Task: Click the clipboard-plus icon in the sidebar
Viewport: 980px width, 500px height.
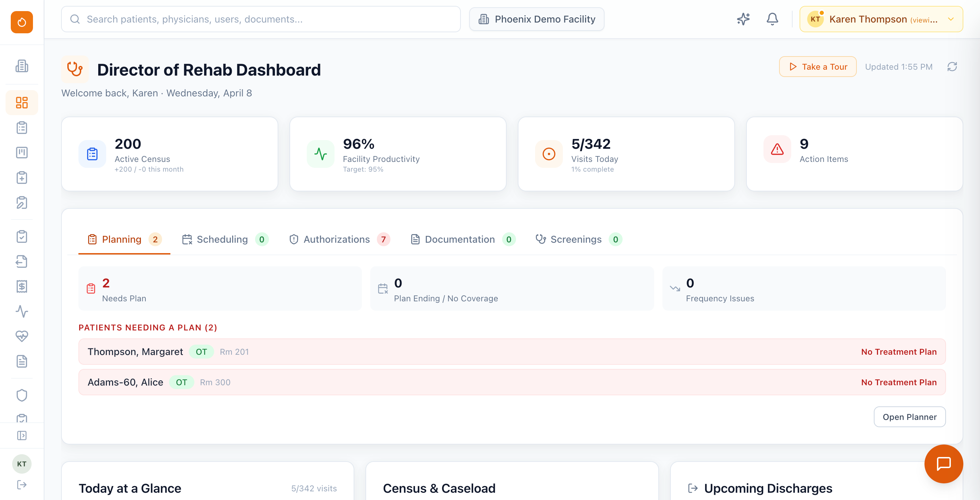Action: pos(22,178)
